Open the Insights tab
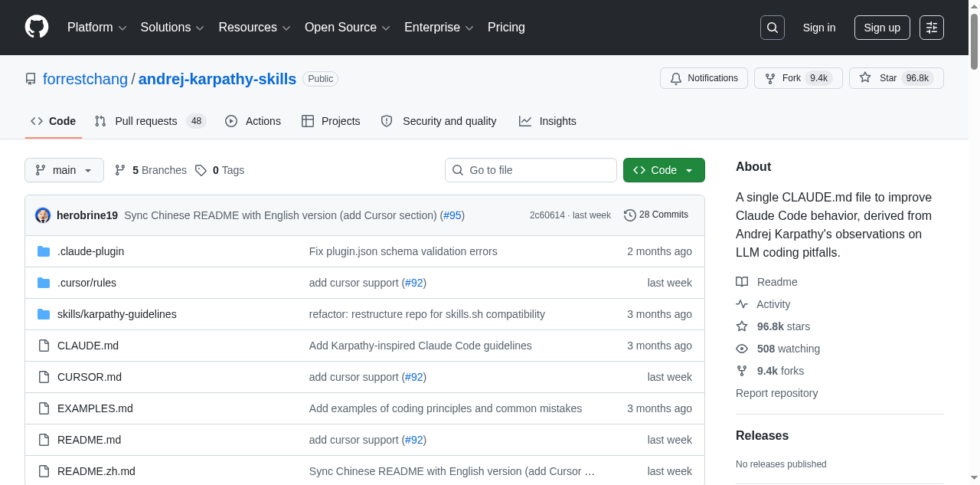 (x=547, y=120)
